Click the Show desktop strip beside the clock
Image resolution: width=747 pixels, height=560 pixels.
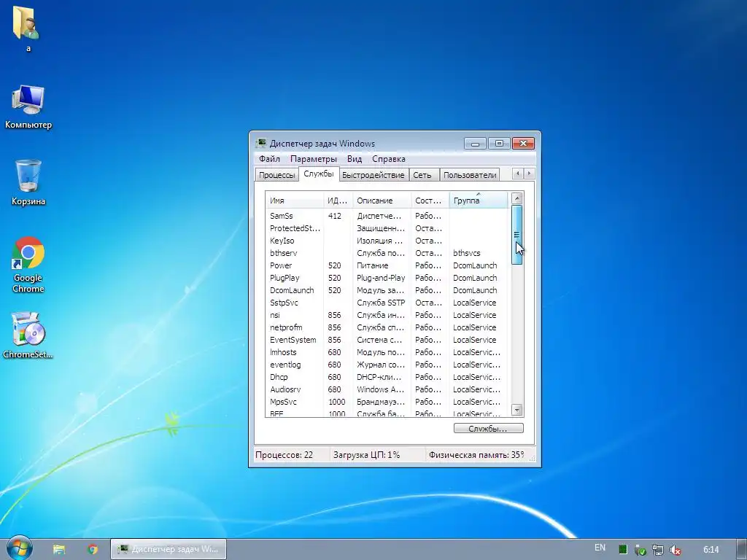point(741,549)
